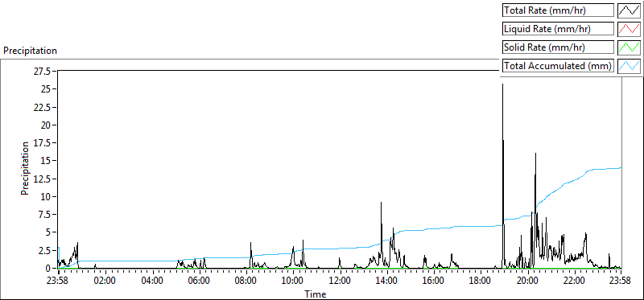This screenshot has height=300, width=644.
Task: Click the Total Accumulated blue line icon
Action: point(629,65)
